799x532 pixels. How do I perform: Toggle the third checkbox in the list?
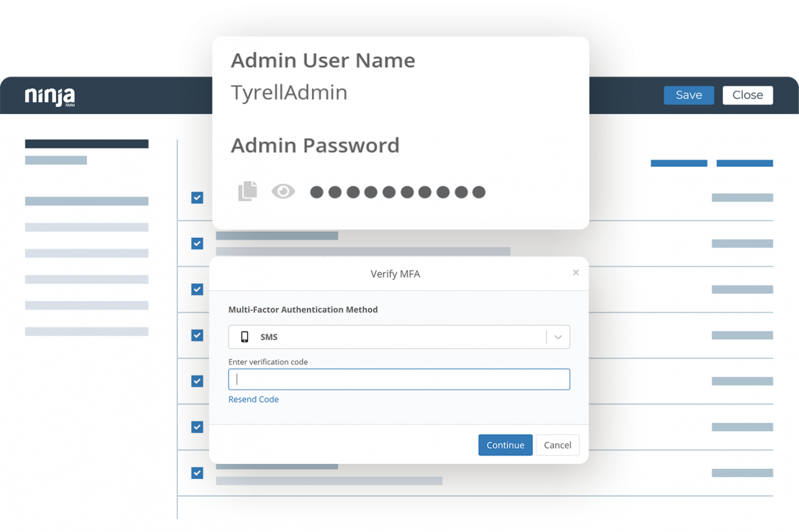coord(197,289)
